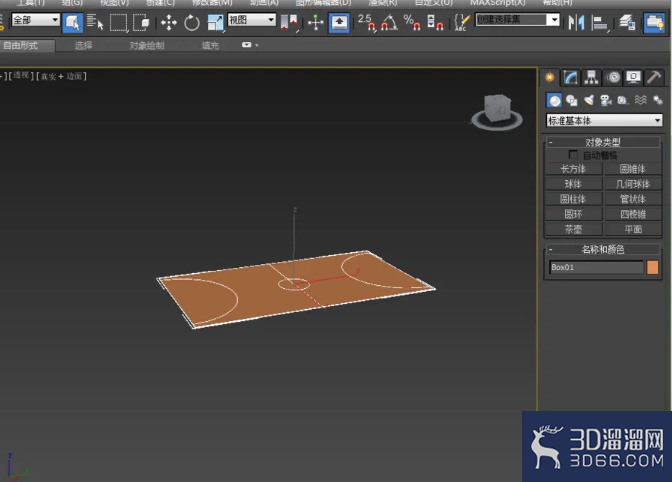The width and height of the screenshot is (672, 482).
Task: Open the orange object color swatch
Action: click(652, 267)
